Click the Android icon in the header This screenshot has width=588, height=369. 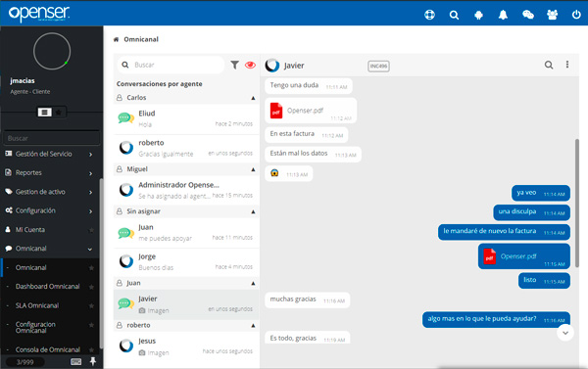(478, 15)
